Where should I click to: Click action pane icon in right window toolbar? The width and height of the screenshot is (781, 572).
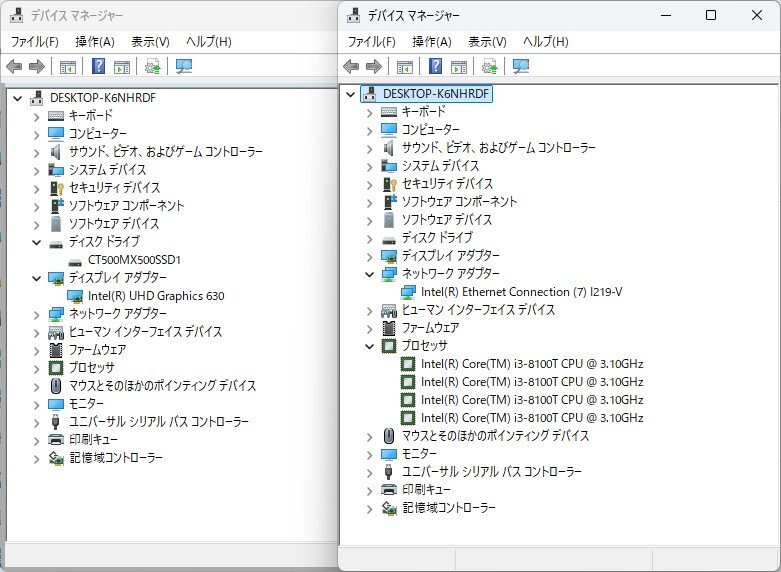coord(459,66)
